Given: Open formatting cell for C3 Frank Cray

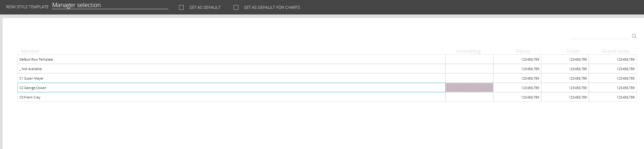Looking at the screenshot, I should pyautogui.click(x=469, y=97).
